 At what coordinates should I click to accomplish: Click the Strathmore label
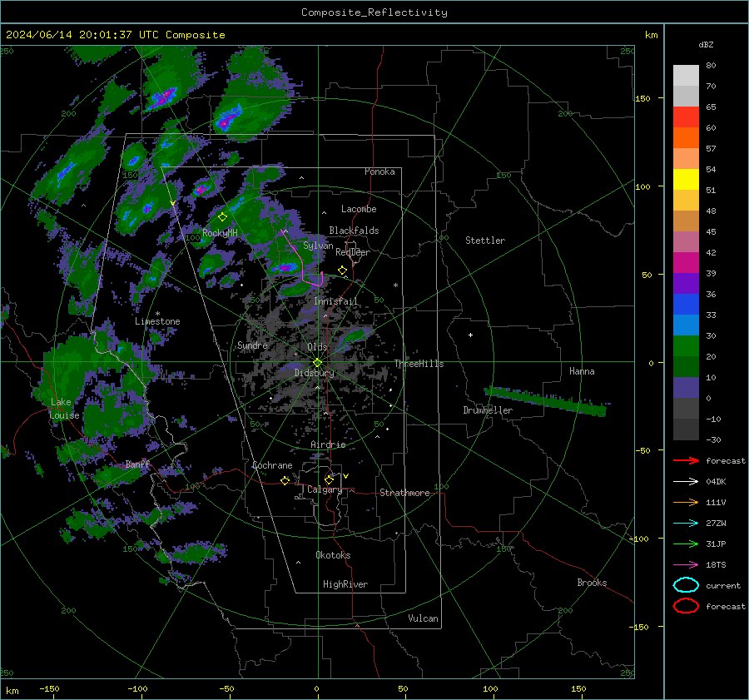click(404, 493)
